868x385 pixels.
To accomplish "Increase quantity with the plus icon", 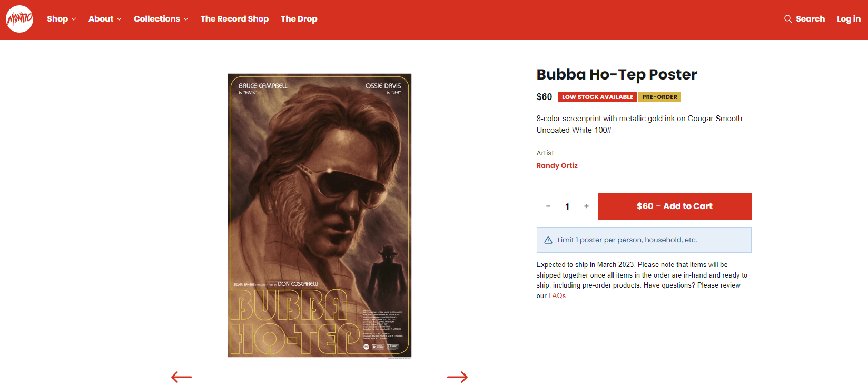I will point(586,206).
